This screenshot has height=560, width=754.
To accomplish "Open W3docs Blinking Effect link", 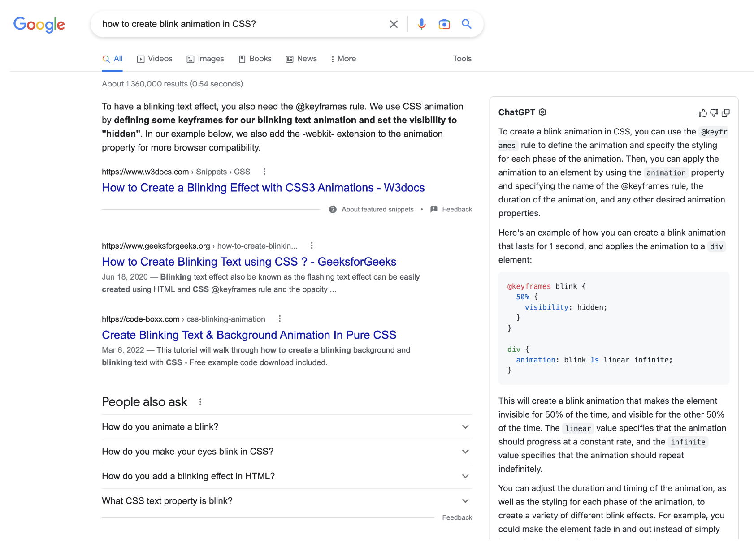I will [263, 188].
